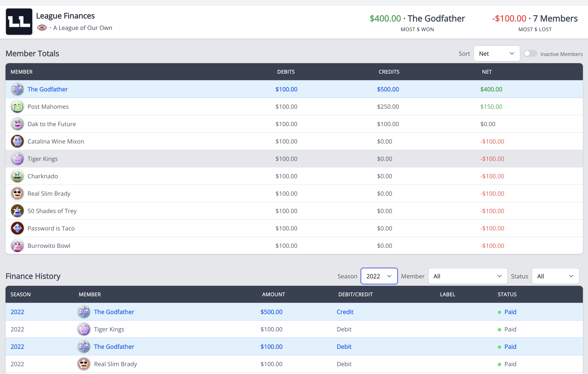Click the LABEL column header
The image size is (588, 374).
447,294
